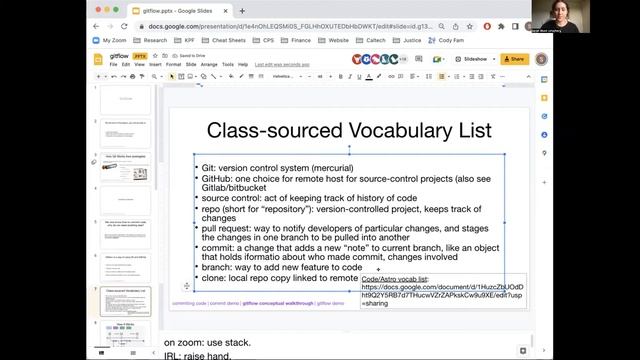Open a new browser tab
Image resolution: width=640 pixels, height=360 pixels.
pyautogui.click(x=242, y=11)
